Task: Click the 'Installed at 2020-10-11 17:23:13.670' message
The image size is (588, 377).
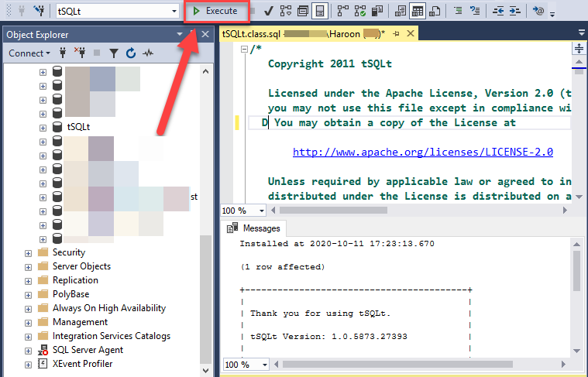Action: [x=337, y=244]
